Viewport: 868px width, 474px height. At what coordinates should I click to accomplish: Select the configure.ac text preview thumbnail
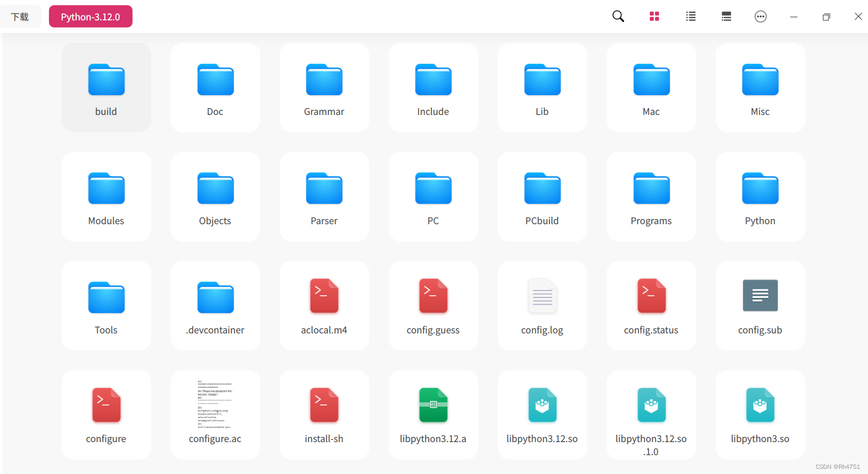tap(215, 404)
